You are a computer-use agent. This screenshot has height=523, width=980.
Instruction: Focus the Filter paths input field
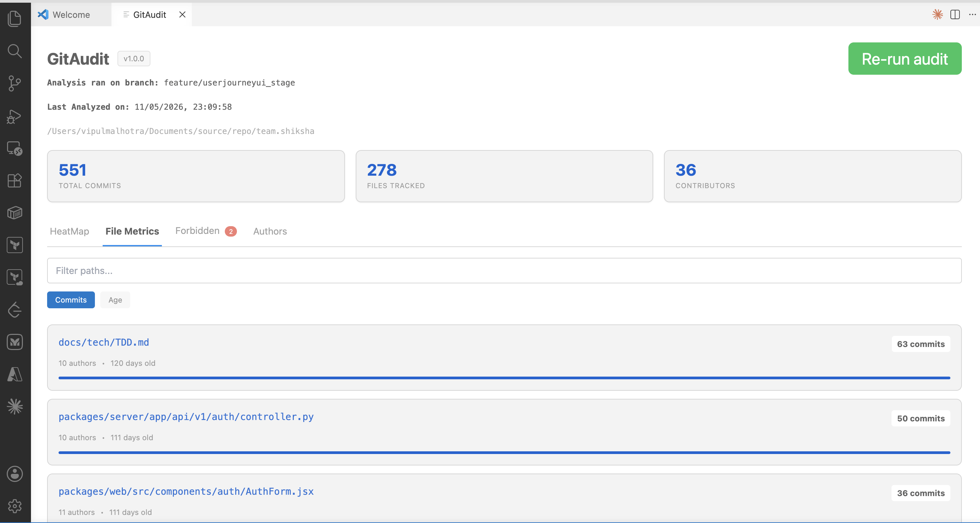click(504, 271)
